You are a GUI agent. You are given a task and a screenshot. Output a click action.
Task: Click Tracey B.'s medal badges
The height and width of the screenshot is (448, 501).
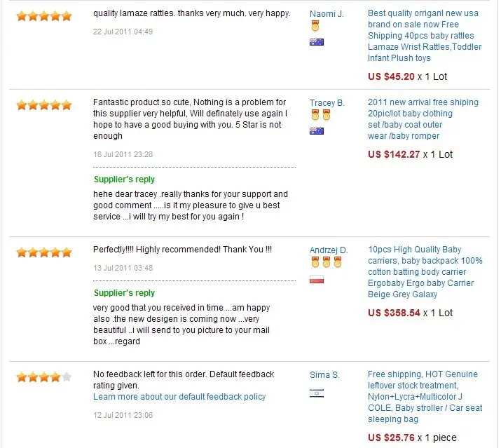(321, 114)
